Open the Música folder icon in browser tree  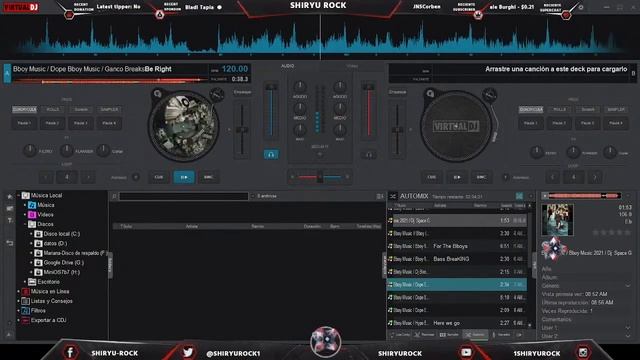[32, 205]
